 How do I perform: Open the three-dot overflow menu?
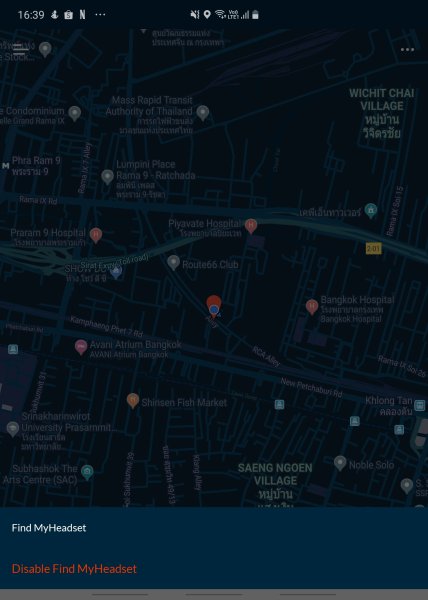tap(407, 50)
